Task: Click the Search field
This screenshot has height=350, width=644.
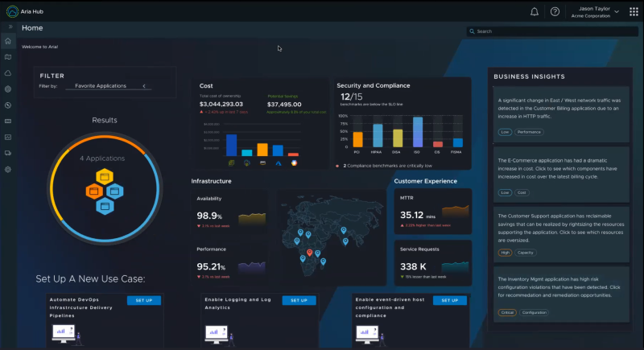Action: [552, 31]
